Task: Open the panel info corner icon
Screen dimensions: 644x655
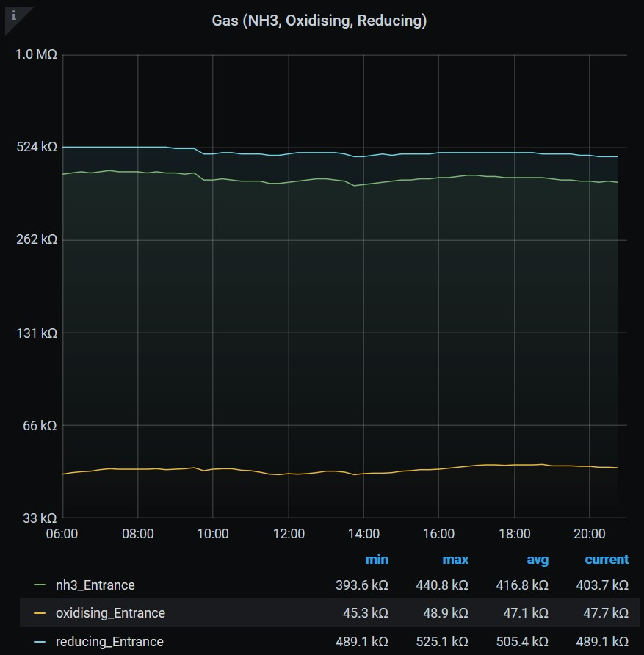Action: click(13, 15)
